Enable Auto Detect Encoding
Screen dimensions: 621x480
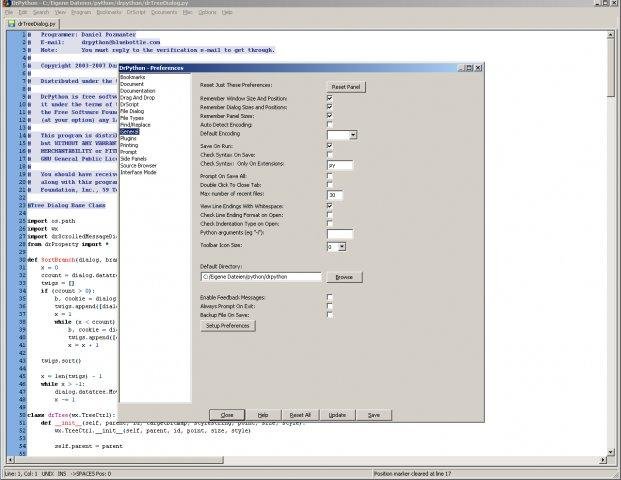point(330,124)
